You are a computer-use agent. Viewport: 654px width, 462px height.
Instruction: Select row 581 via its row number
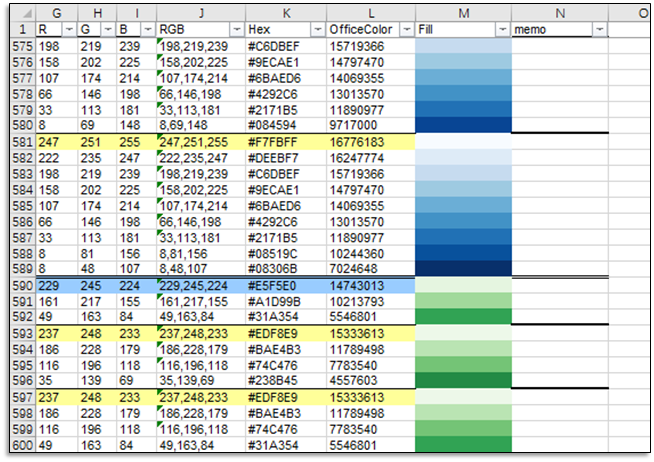[x=23, y=142]
